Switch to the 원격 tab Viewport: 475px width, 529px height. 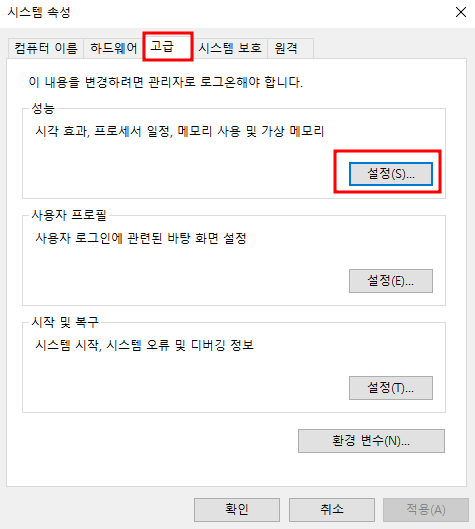pos(290,48)
